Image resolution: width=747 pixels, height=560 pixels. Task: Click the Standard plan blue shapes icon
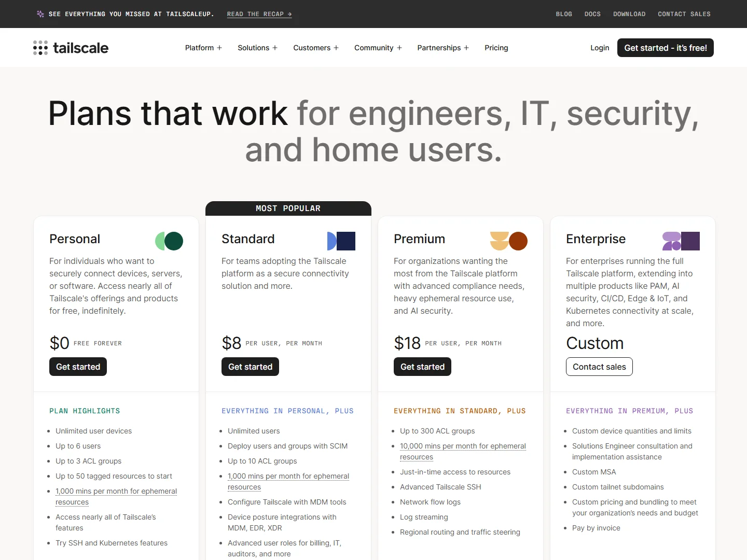pyautogui.click(x=341, y=241)
